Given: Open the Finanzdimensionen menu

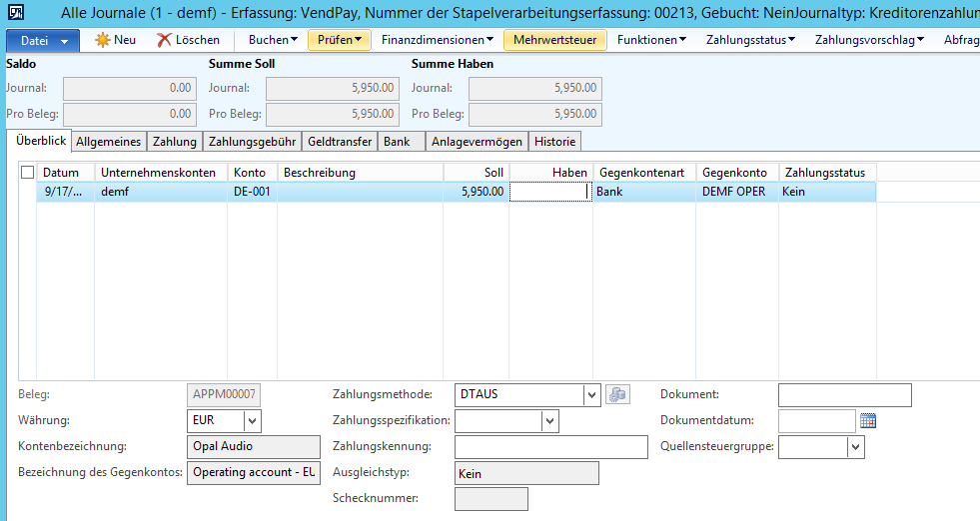Looking at the screenshot, I should click(x=438, y=40).
